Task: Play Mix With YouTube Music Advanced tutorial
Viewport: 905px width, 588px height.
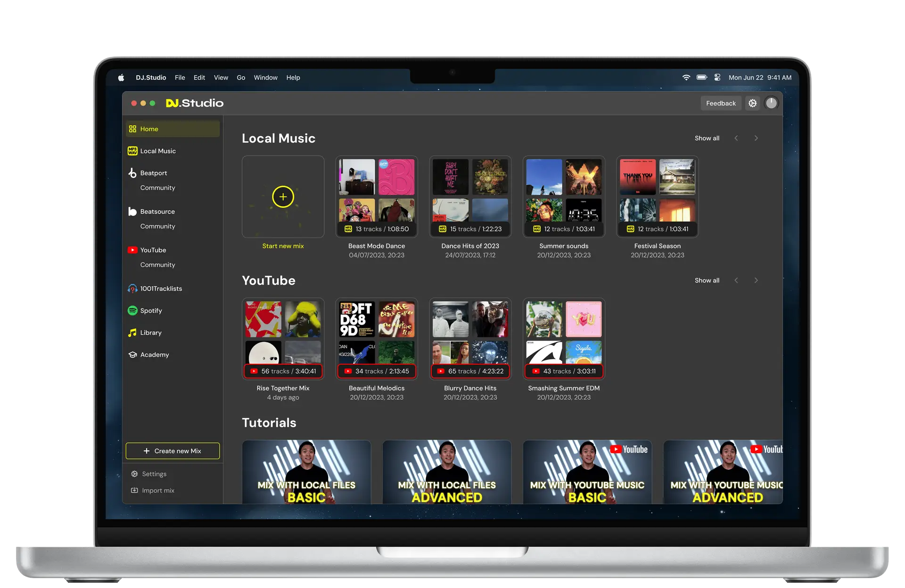Action: (x=723, y=472)
